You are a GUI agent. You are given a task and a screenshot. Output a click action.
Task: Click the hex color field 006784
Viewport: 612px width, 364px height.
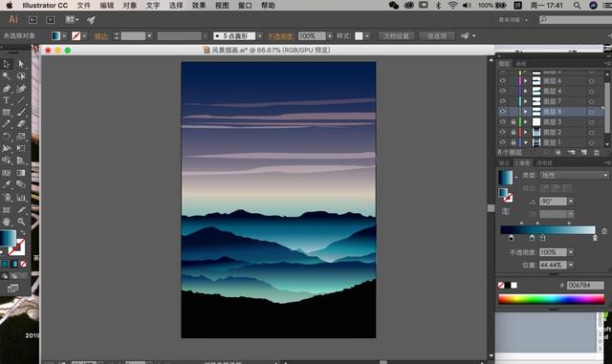[585, 286]
